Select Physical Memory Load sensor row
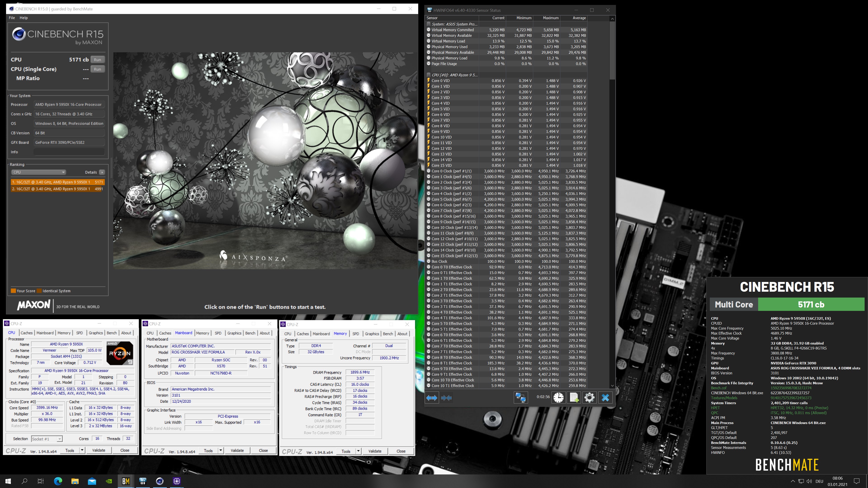The image size is (868, 488). tap(506, 58)
